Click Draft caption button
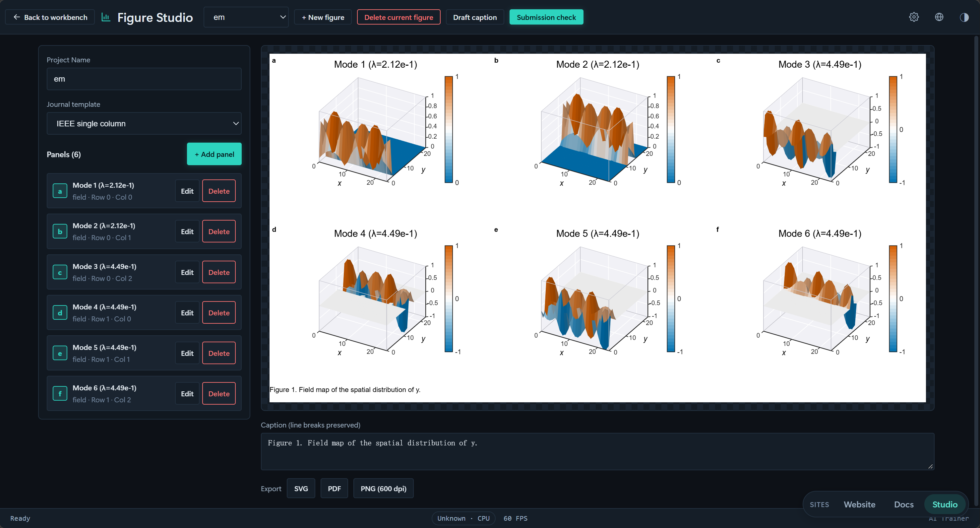The image size is (980, 528). 474,17
